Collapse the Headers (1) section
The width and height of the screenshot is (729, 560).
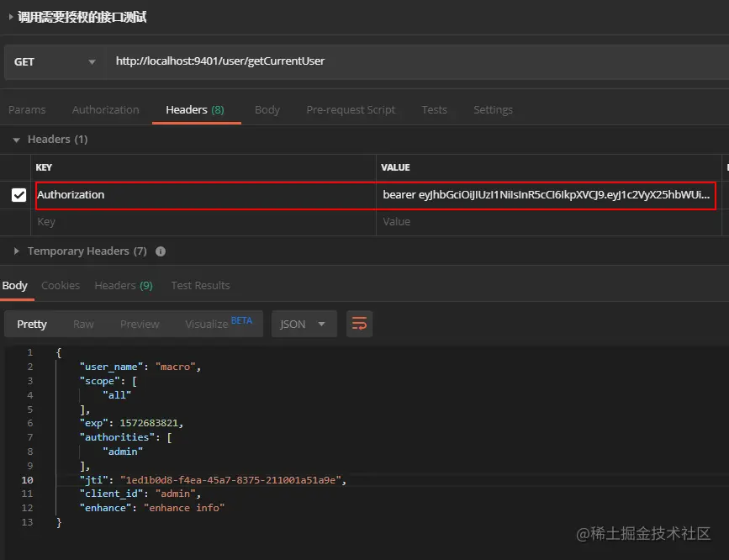tap(17, 140)
